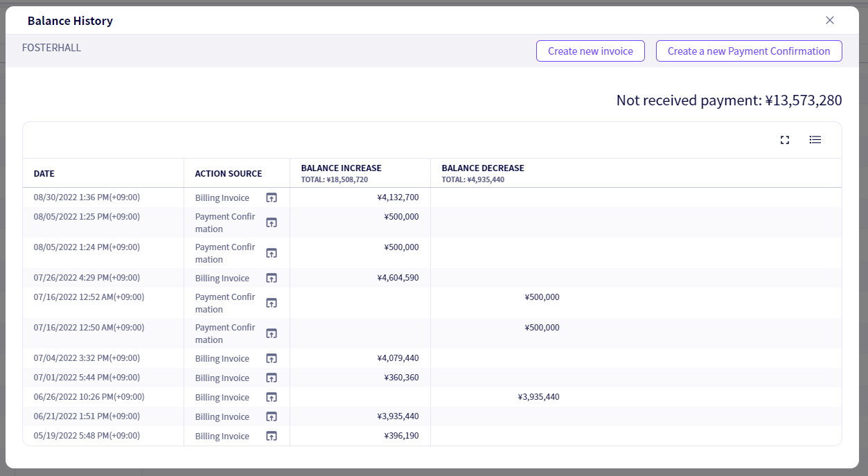Select the date 06/21/2022 1:51 PM(+09:00)
868x476 pixels.
87,416
